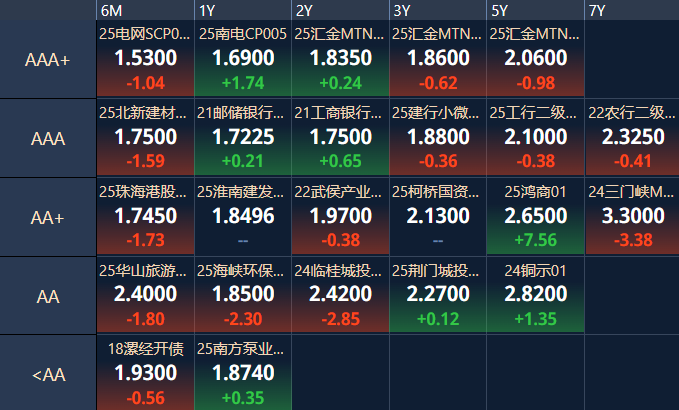The height and width of the screenshot is (410, 679).
Task: Click the 25淮南建发 cell at 1.8496
Action: click(x=242, y=217)
